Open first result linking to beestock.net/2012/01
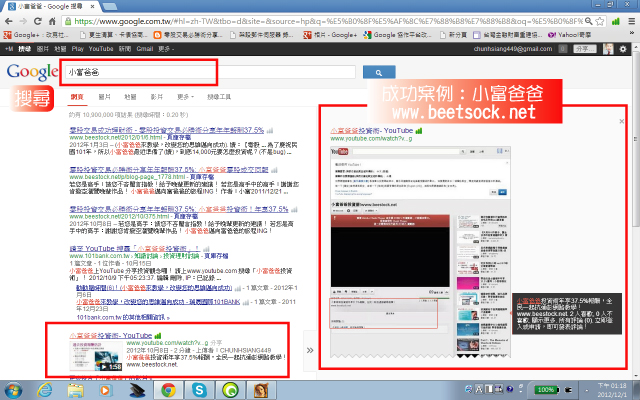 click(167, 130)
